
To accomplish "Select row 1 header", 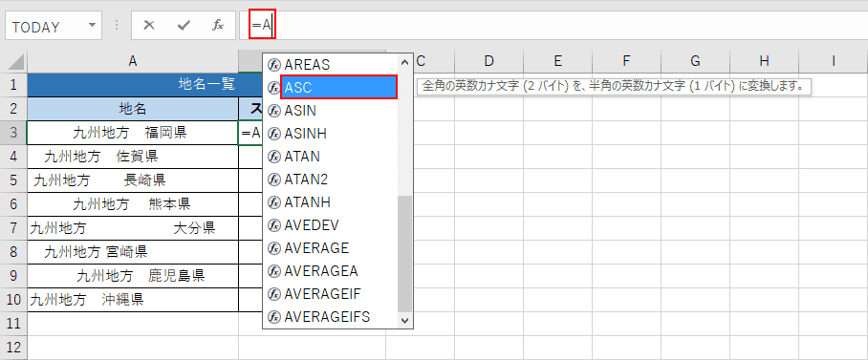I will pyautogui.click(x=13, y=85).
